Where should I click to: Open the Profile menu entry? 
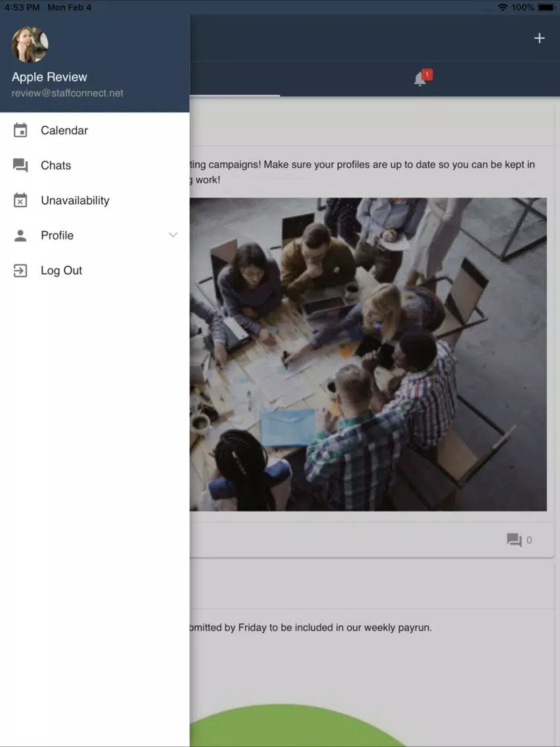(x=94, y=235)
